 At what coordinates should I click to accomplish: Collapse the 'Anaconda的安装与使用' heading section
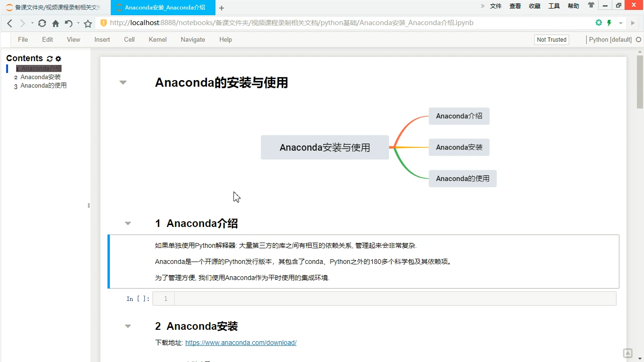[x=123, y=82]
